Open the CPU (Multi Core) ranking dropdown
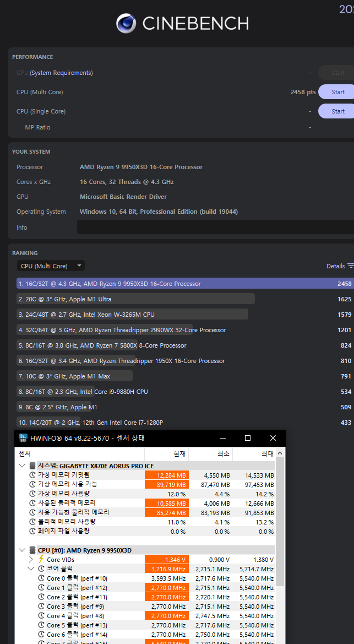Viewport: 354px width, 644px height. pyautogui.click(x=51, y=266)
